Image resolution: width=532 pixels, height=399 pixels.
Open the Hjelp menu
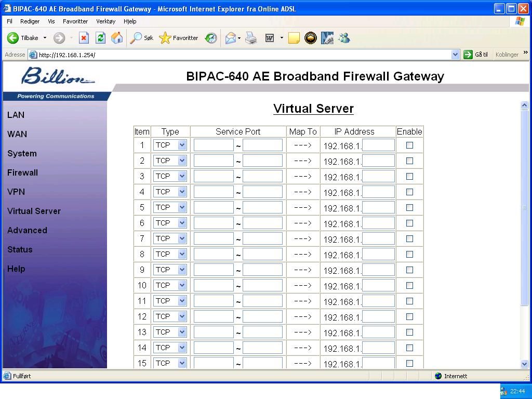[130, 21]
